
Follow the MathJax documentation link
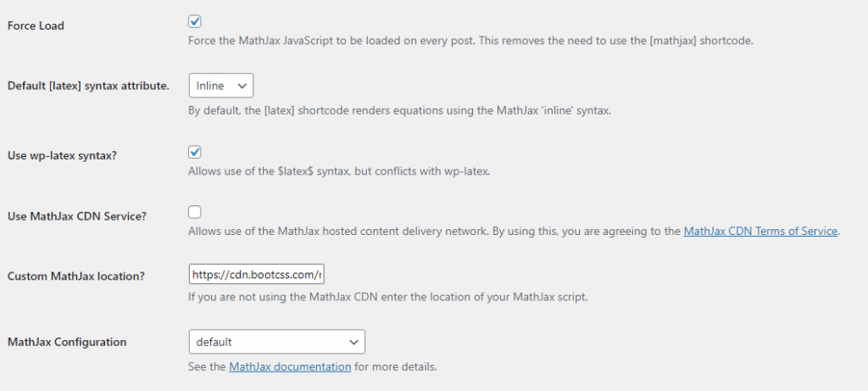(290, 366)
